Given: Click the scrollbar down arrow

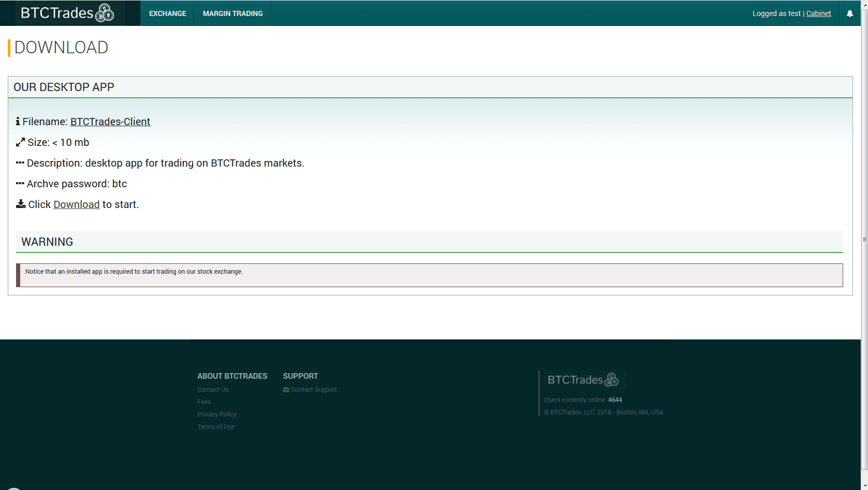Looking at the screenshot, I should click(x=864, y=486).
